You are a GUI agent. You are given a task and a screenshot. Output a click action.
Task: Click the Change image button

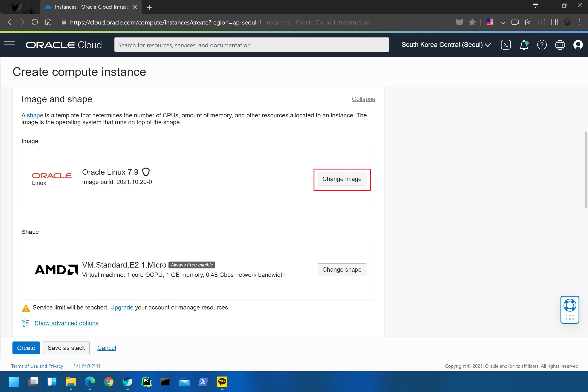pos(342,179)
